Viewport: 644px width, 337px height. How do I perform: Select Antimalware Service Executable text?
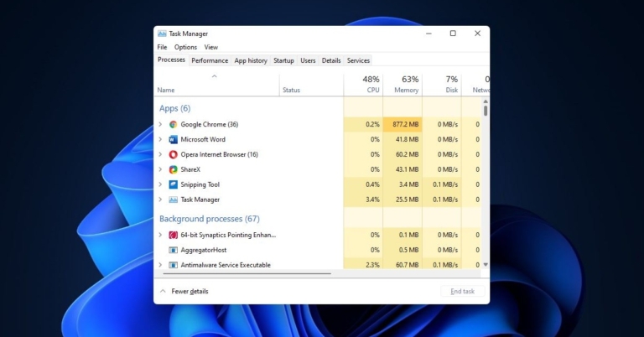pos(226,265)
